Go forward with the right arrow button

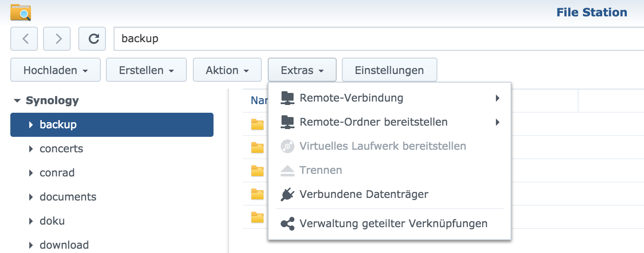(57, 39)
